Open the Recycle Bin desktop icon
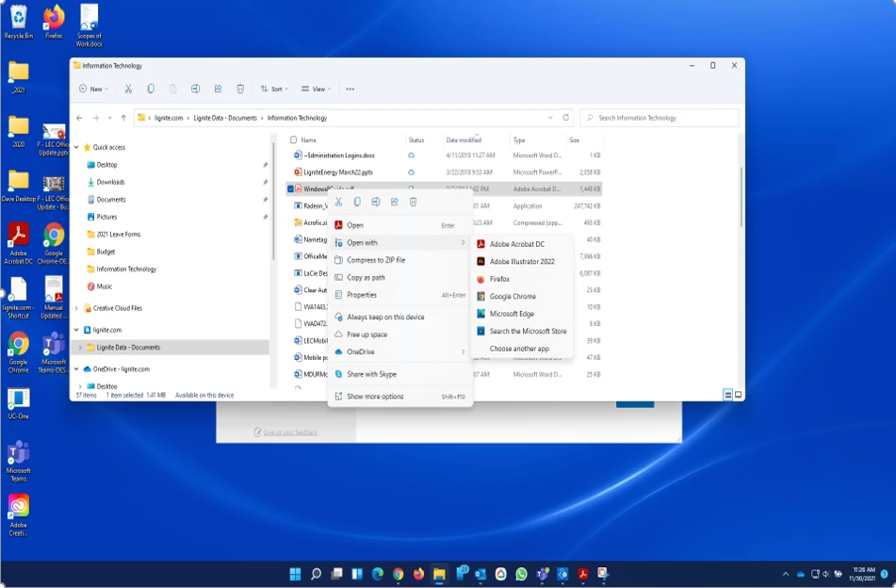Viewport: 896px width, 588px height. point(18,23)
